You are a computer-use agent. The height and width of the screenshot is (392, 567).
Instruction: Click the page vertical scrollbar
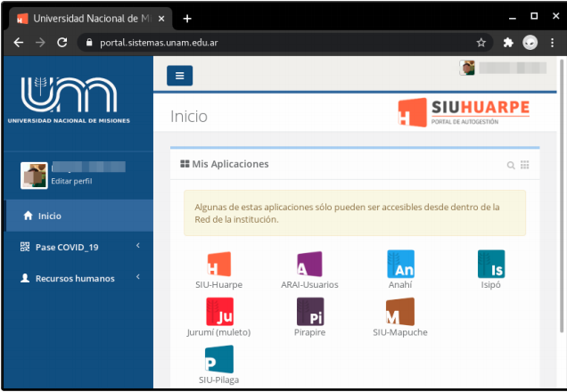(x=562, y=195)
